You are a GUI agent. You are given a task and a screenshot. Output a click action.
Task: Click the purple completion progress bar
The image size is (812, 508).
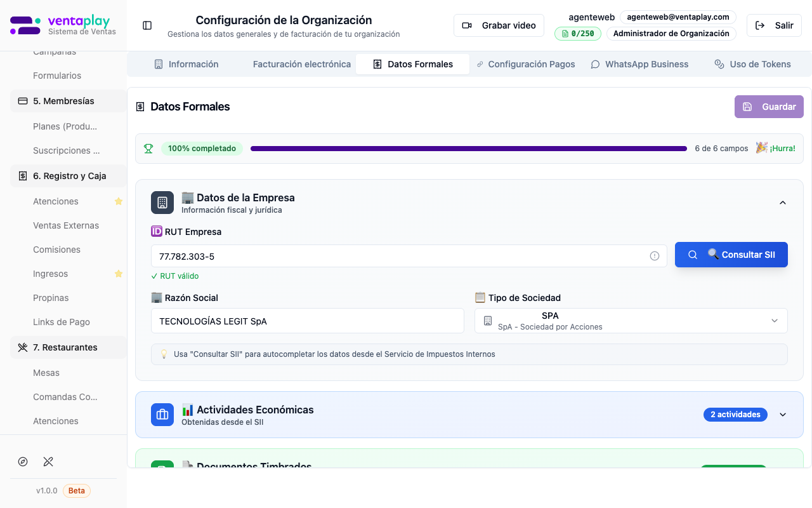click(468, 149)
